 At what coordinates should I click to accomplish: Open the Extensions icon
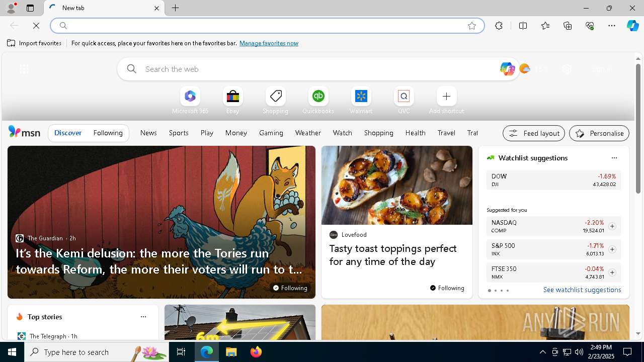coord(499,26)
